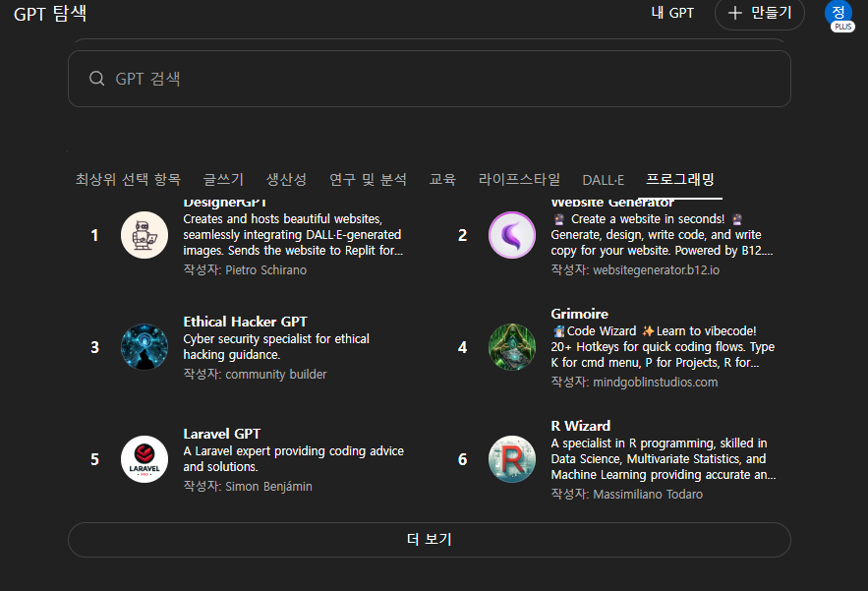This screenshot has width=868, height=591.
Task: Click the author text Pietro Schirano
Action: (x=265, y=270)
